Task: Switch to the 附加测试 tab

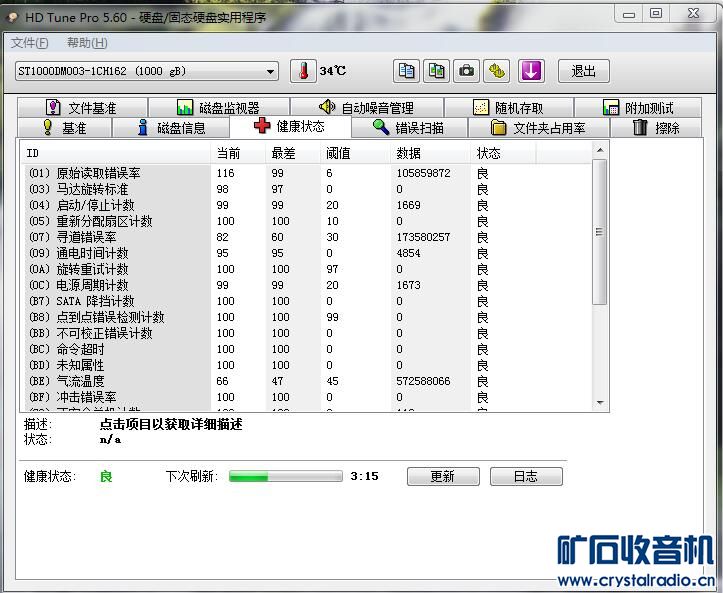Action: tap(638, 108)
